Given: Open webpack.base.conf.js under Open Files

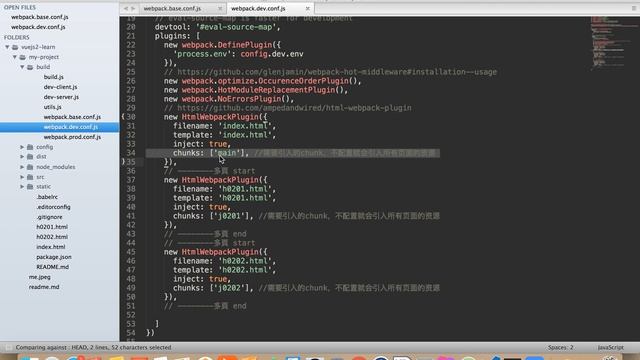Looking at the screenshot, I should click(x=40, y=17).
